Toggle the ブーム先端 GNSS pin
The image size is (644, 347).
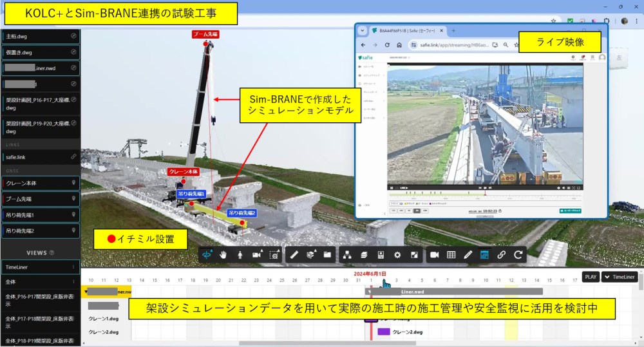[x=73, y=199]
